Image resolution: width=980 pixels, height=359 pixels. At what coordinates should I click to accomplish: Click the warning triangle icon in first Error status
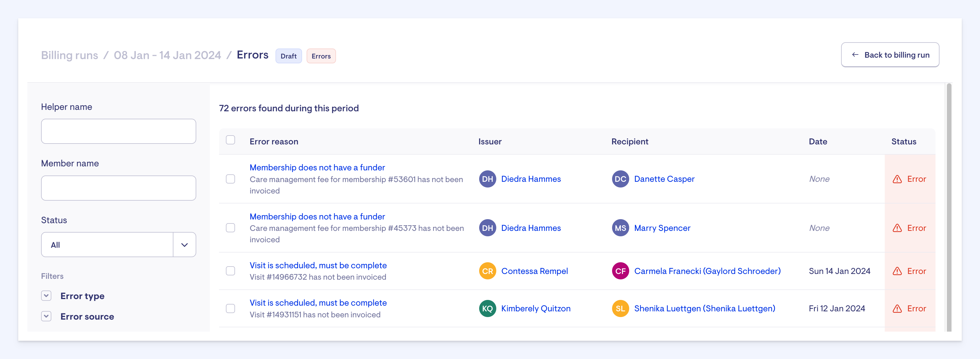tap(897, 179)
